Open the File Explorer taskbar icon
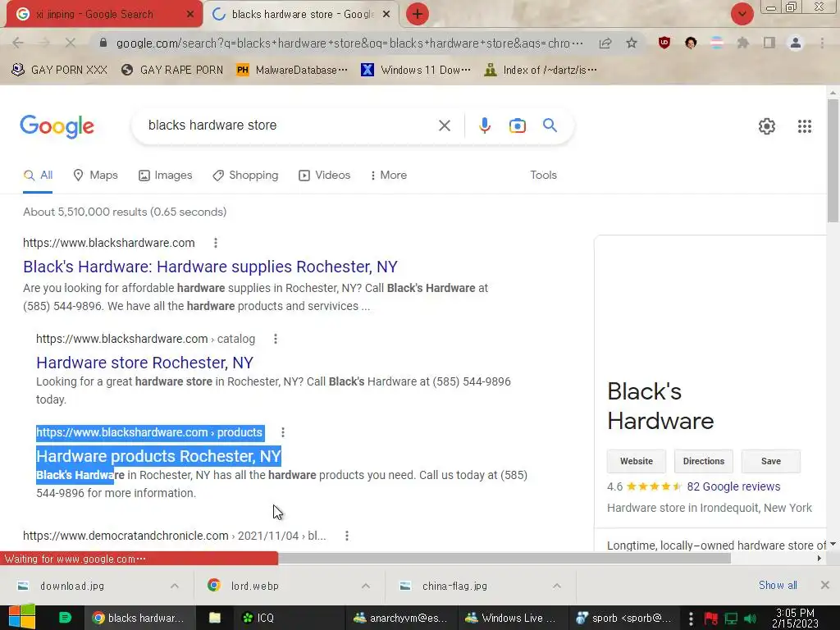840x630 pixels. 215,618
